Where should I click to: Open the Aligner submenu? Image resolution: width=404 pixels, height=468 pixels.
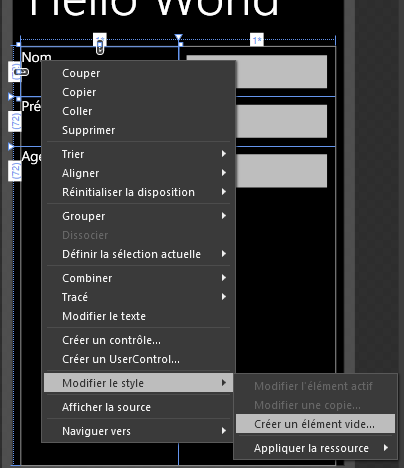138,173
